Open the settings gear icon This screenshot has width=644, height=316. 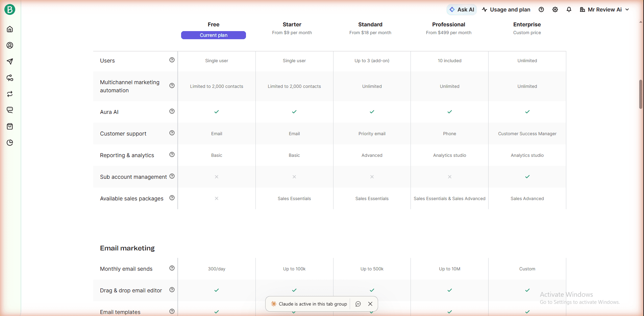[555, 9]
